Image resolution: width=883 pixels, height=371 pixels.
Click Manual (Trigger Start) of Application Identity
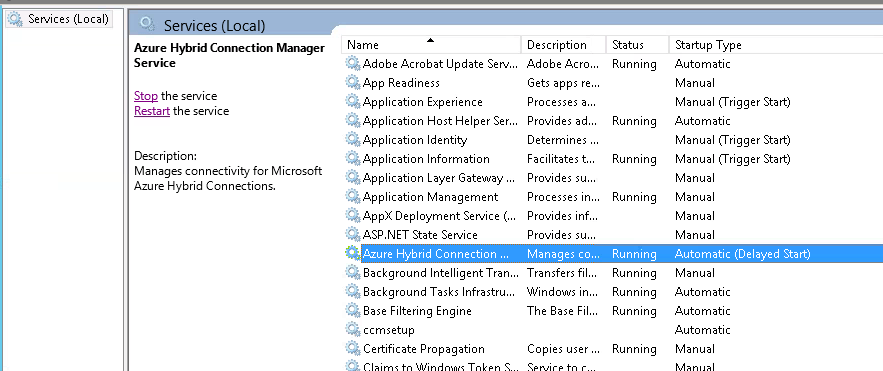733,140
